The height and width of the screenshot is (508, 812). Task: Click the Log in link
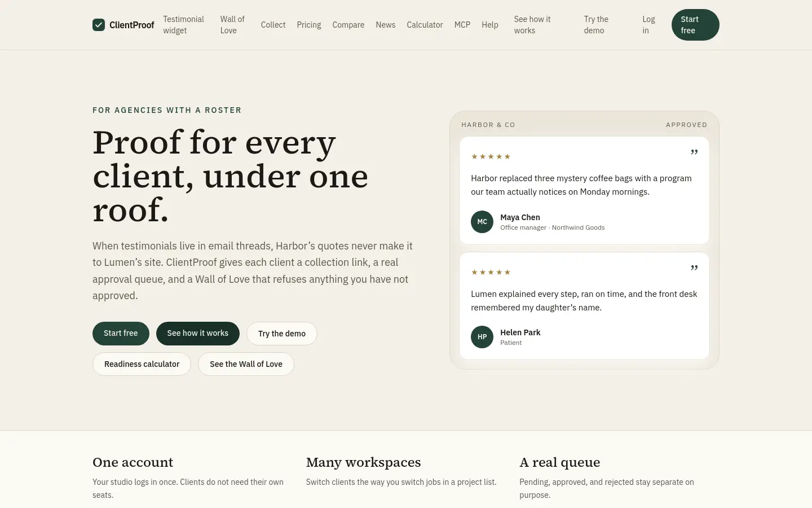[x=649, y=25]
